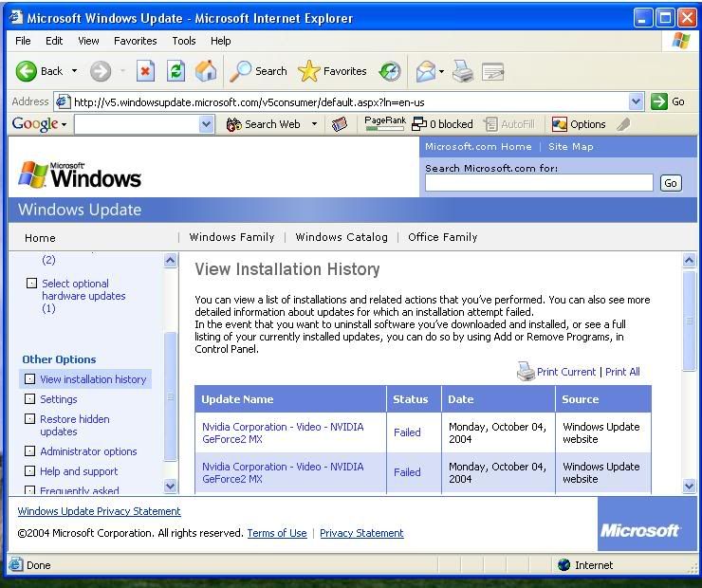Open the History clock icon
This screenshot has width=702, height=588.
390,71
